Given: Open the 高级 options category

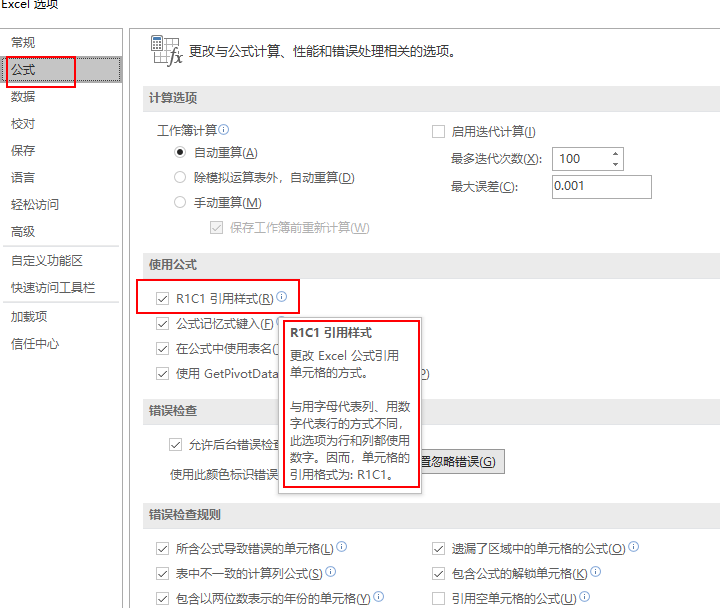Looking at the screenshot, I should [x=23, y=231].
